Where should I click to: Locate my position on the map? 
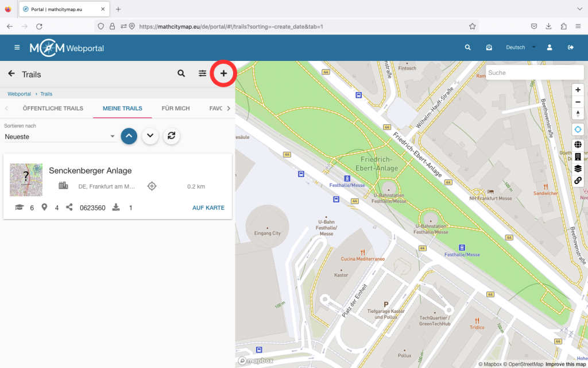[x=578, y=129]
